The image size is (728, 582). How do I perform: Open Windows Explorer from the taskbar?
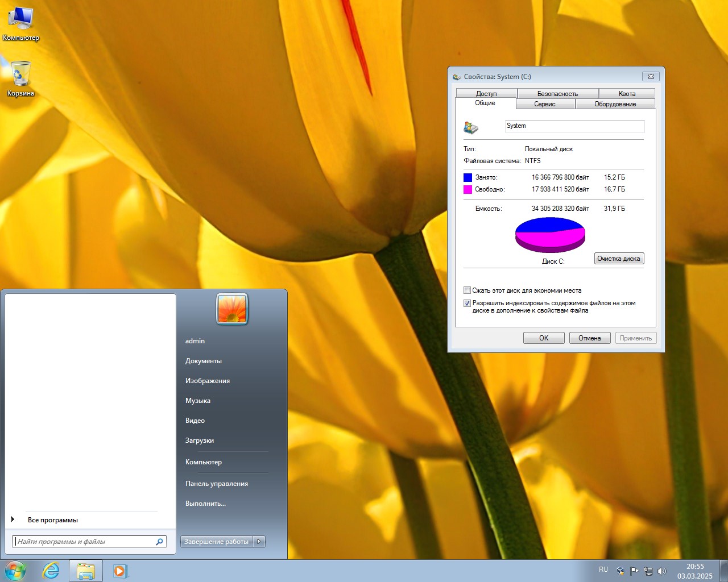tap(86, 571)
